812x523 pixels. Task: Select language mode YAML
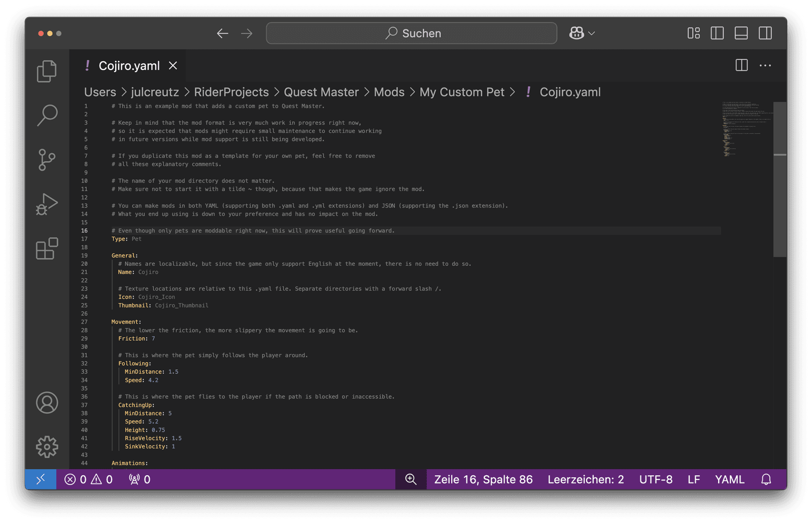click(x=729, y=479)
